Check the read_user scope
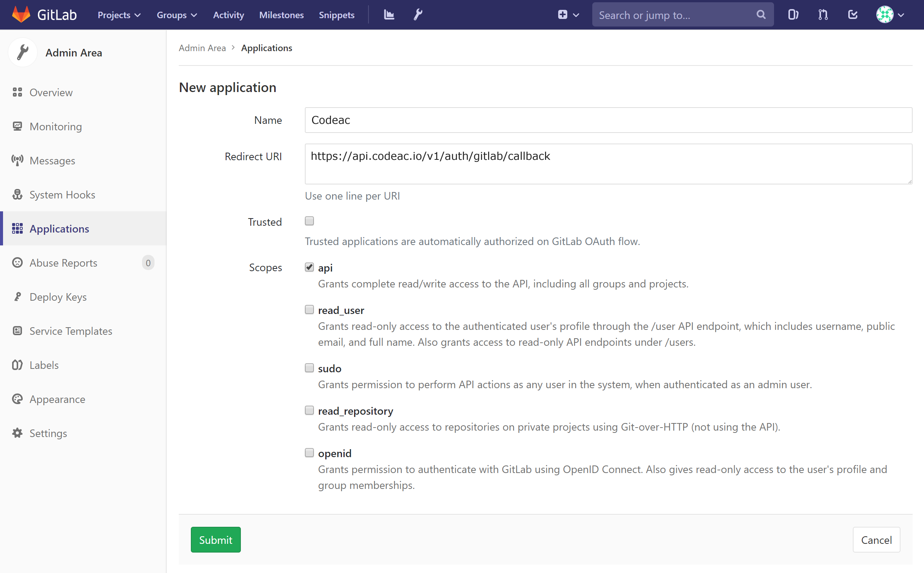Image resolution: width=924 pixels, height=573 pixels. point(309,309)
